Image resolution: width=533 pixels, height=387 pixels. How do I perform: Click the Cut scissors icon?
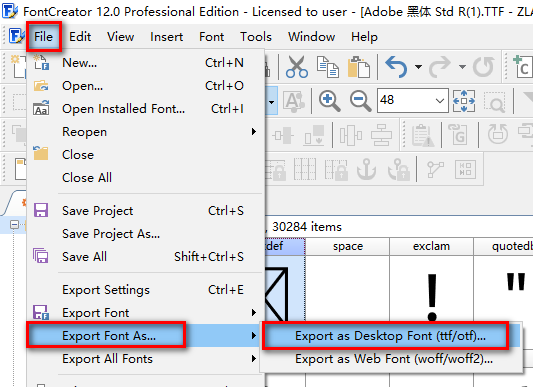point(297,67)
